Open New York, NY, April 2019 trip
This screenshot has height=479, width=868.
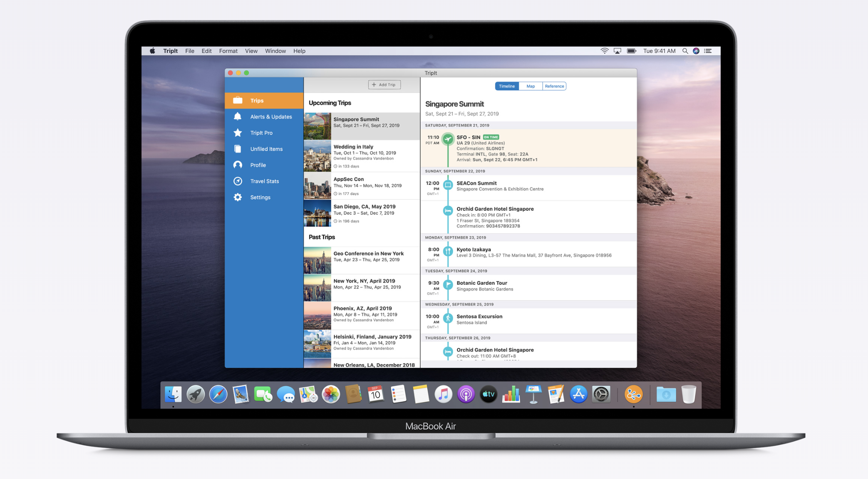pos(362,288)
